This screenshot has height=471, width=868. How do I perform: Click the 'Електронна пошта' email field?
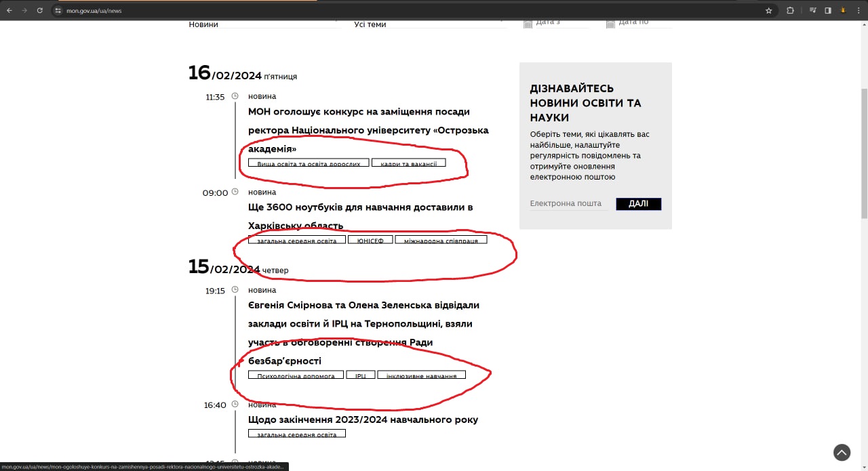point(568,203)
